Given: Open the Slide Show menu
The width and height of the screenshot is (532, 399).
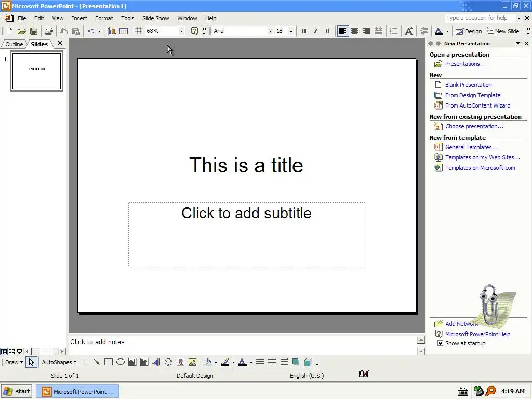Looking at the screenshot, I should pyautogui.click(x=155, y=18).
